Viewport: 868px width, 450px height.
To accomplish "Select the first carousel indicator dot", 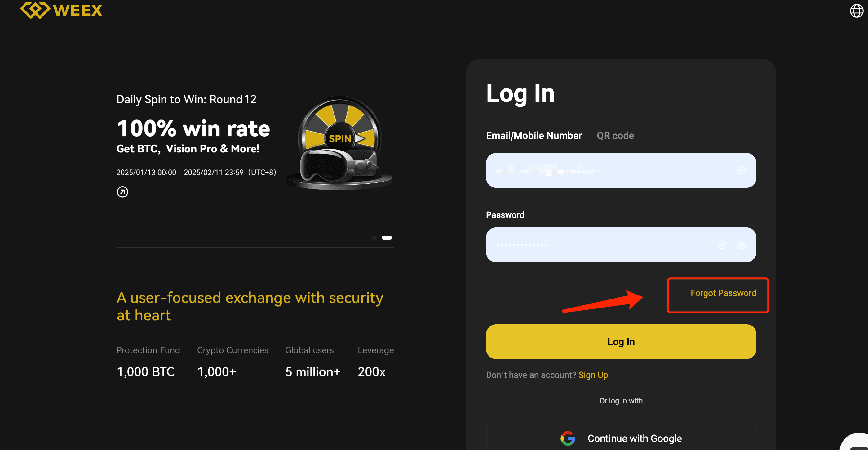I will 374,237.
